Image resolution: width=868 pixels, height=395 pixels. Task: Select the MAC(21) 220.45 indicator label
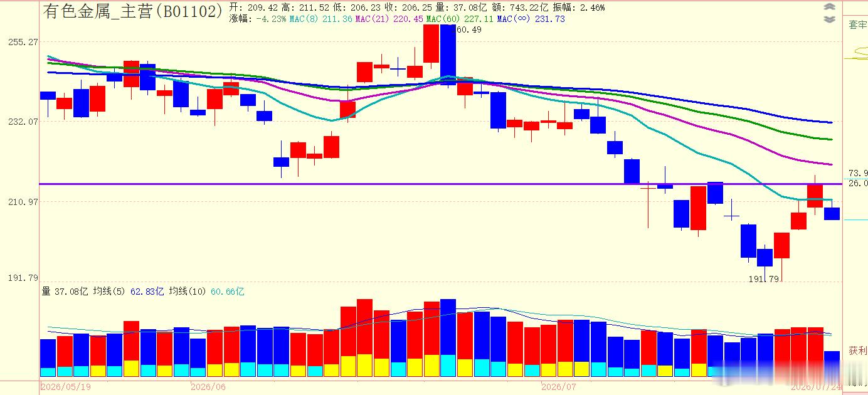pos(389,19)
